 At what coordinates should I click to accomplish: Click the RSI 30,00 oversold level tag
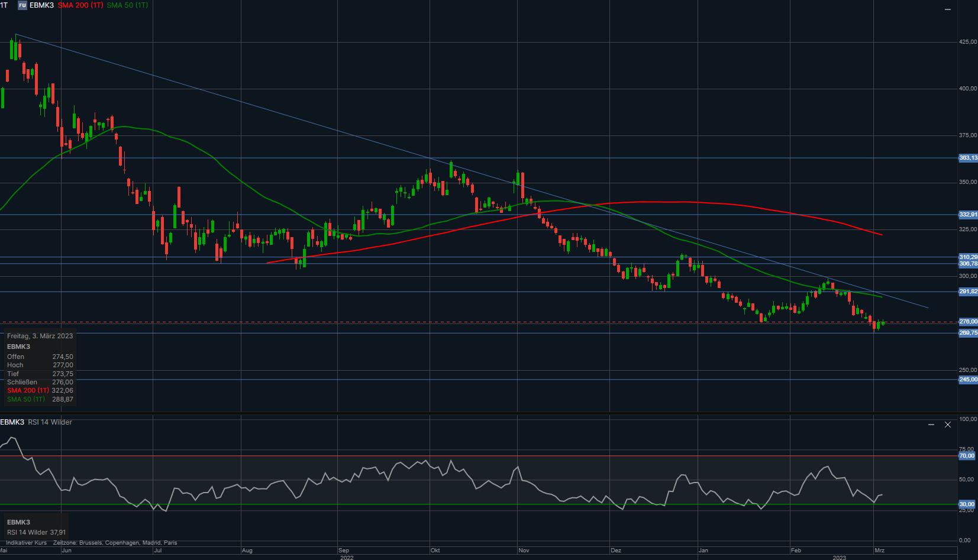tap(967, 504)
